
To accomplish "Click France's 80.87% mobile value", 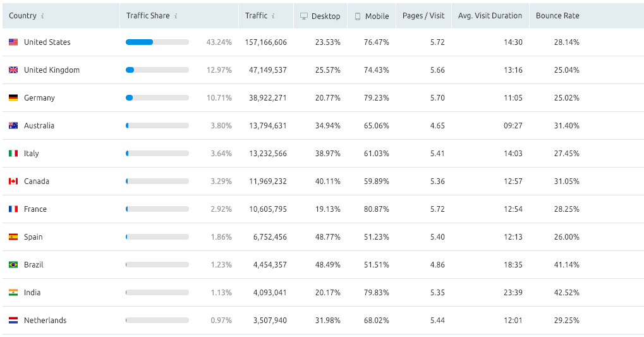I will click(376, 209).
